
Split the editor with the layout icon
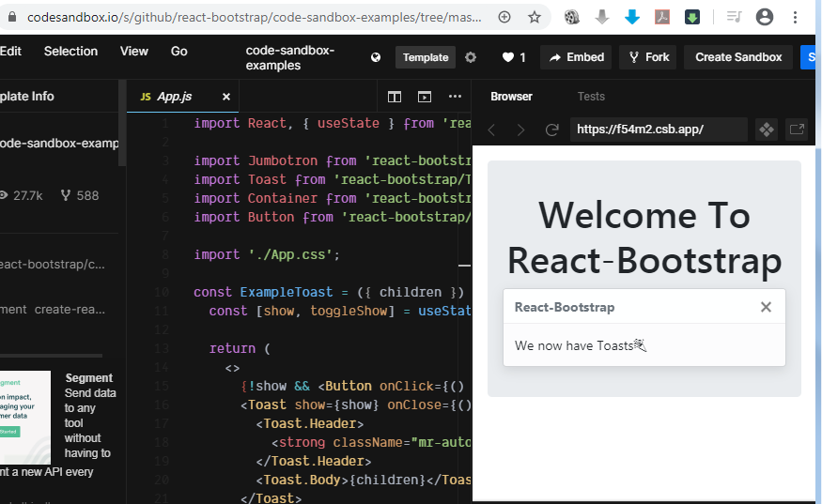[395, 97]
